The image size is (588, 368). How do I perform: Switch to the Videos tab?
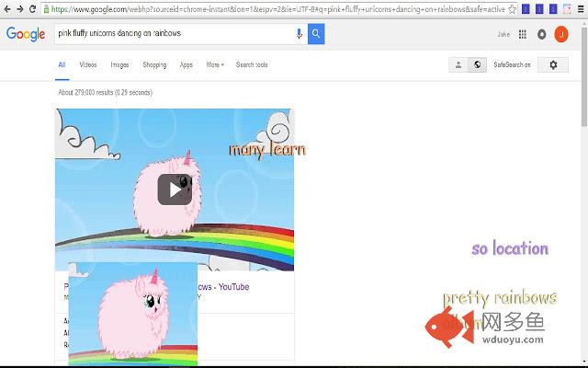[88, 65]
